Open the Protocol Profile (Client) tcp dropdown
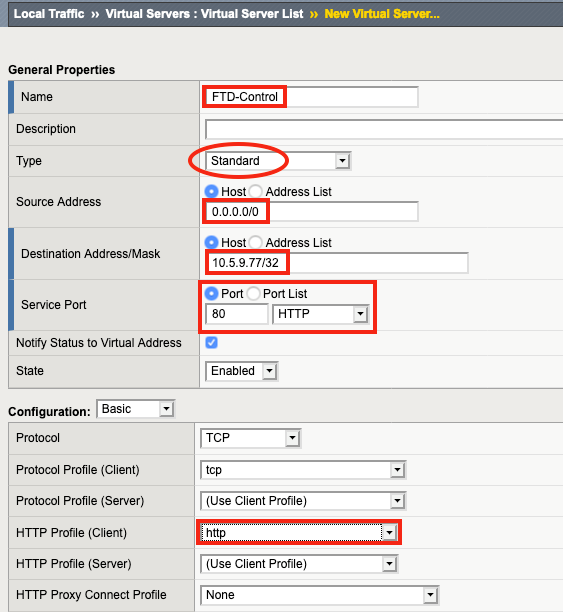563x612 pixels. [x=303, y=470]
